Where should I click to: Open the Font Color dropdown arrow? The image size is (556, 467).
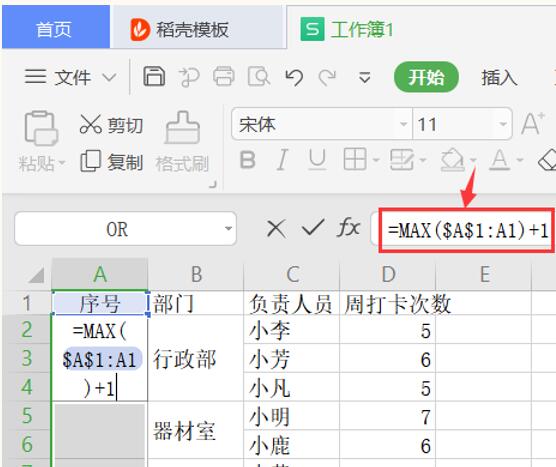[520, 160]
